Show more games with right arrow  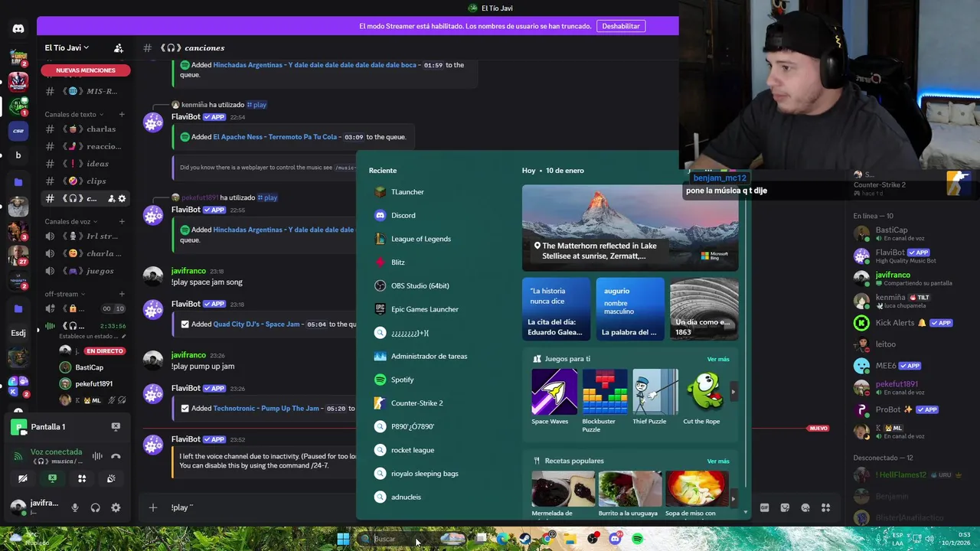pos(733,392)
